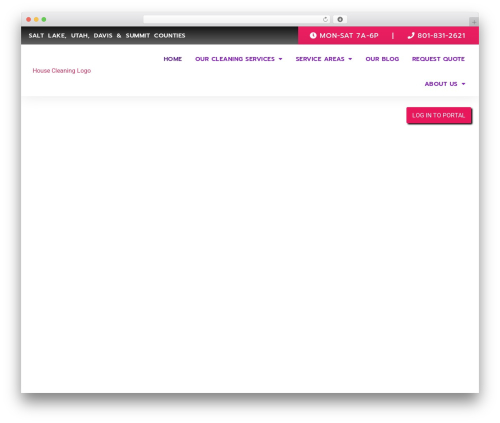
Task: Click the Log In To Portal button
Action: pos(438,115)
